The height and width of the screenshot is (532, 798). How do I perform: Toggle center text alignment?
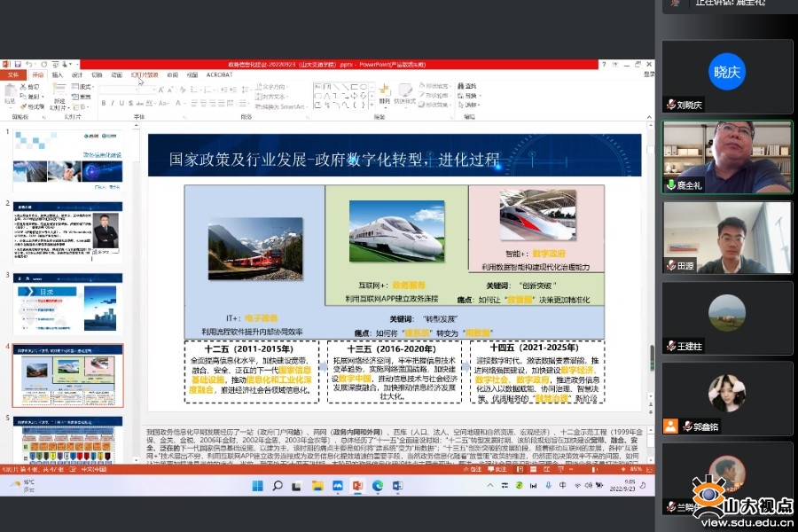pos(204,104)
